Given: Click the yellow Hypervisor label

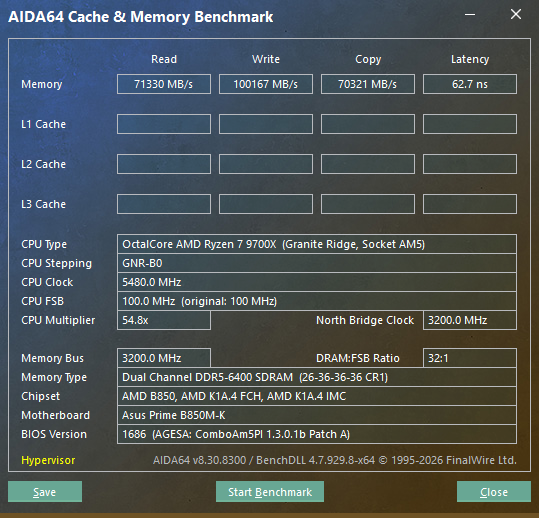Looking at the screenshot, I should click(48, 460).
